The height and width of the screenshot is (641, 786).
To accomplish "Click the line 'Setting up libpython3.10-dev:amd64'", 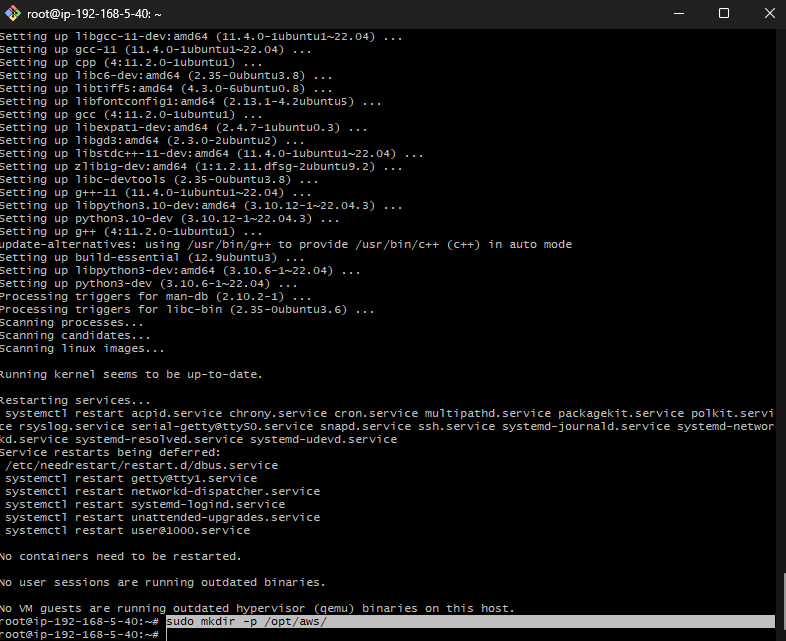I will 201,206.
